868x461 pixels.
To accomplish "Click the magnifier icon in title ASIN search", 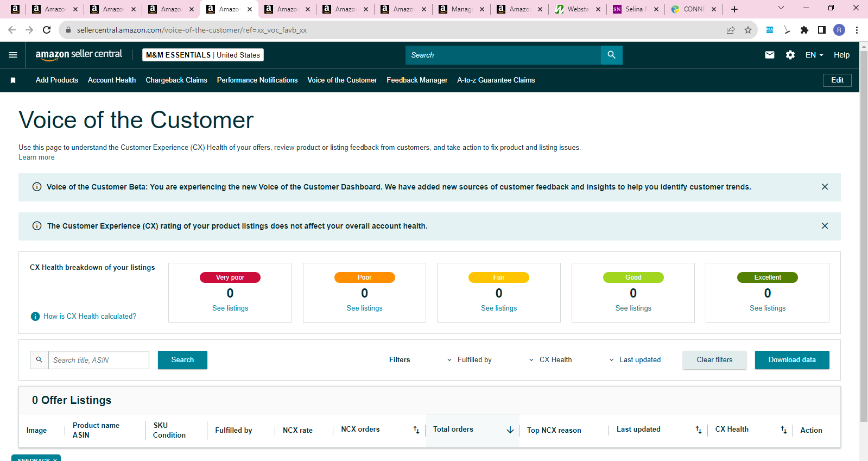I will coord(39,359).
